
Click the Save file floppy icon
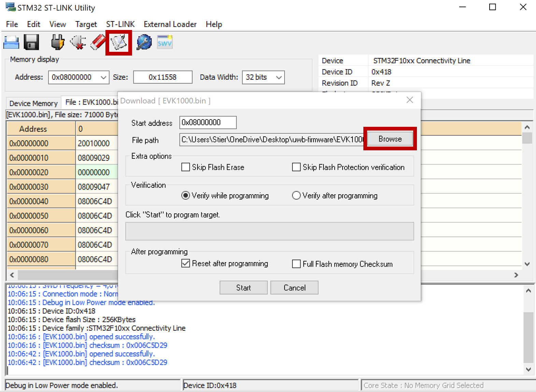(31, 43)
